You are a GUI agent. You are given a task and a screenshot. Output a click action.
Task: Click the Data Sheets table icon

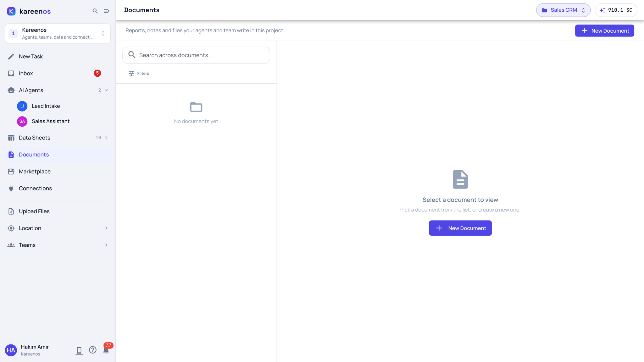[x=11, y=138]
